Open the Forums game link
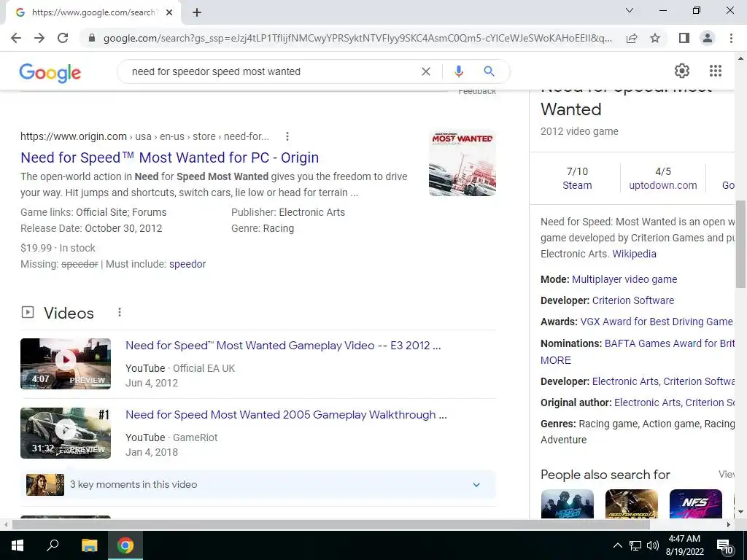Screen dimensions: 747x560 [149, 212]
